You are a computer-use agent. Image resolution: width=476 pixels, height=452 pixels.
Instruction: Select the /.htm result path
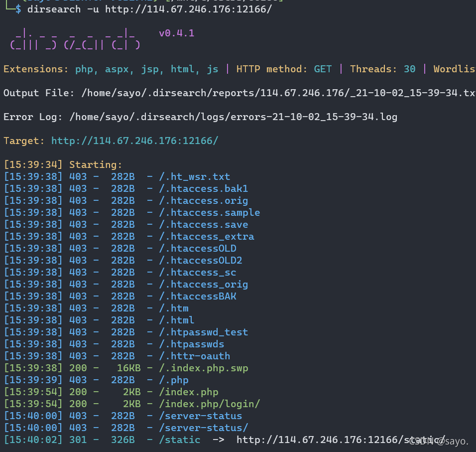[x=174, y=308]
